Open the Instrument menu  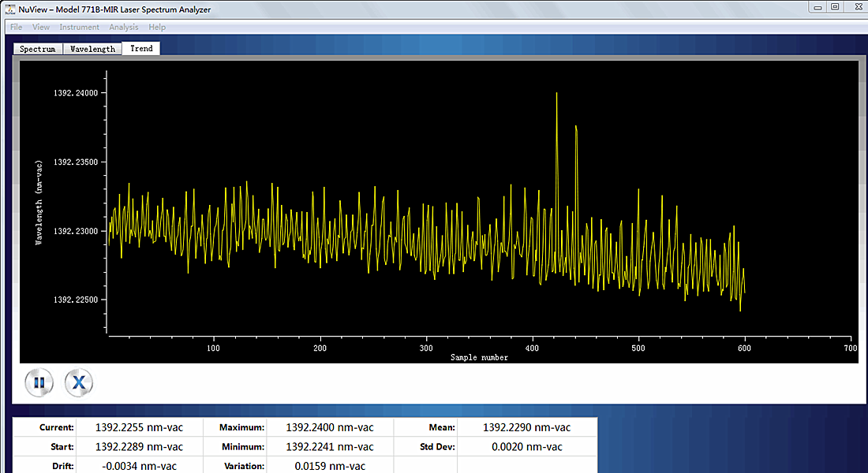80,27
